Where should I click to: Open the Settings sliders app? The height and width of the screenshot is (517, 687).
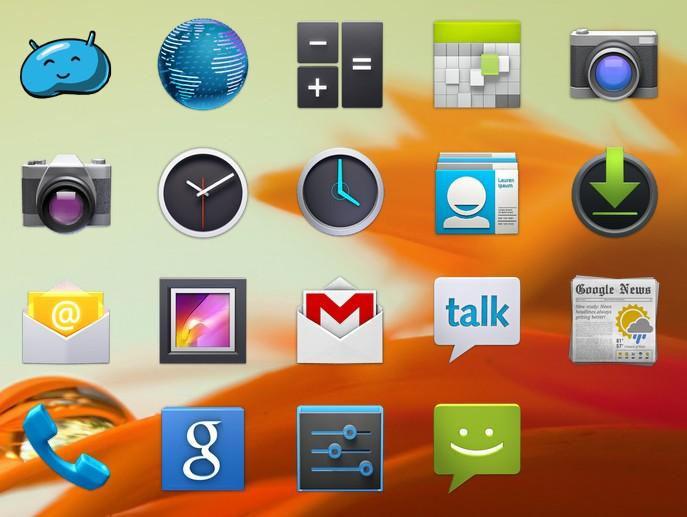click(x=340, y=449)
